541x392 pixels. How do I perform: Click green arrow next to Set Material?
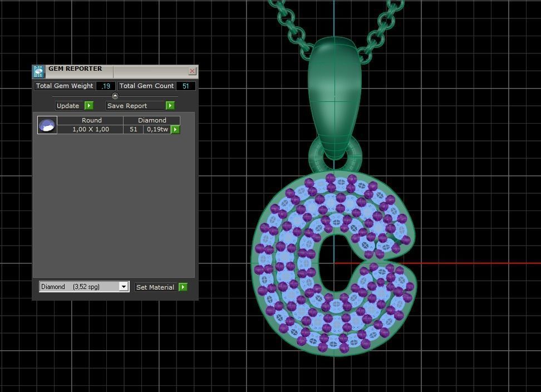pyautogui.click(x=183, y=287)
